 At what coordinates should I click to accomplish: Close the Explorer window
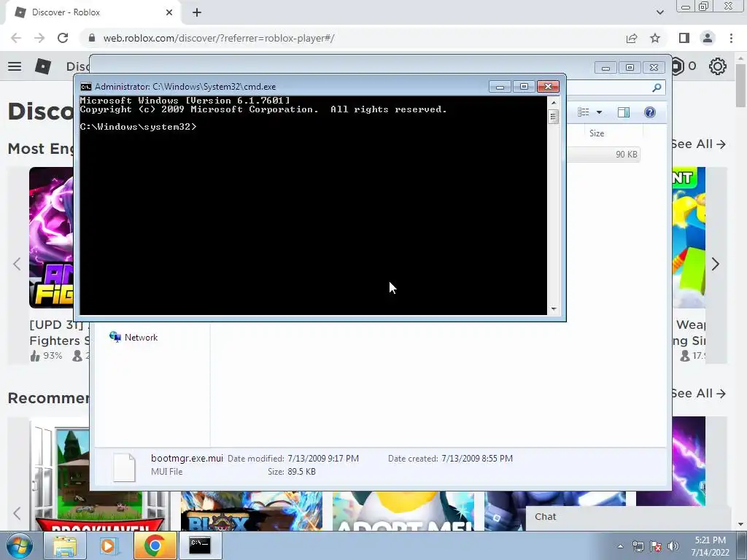click(654, 68)
